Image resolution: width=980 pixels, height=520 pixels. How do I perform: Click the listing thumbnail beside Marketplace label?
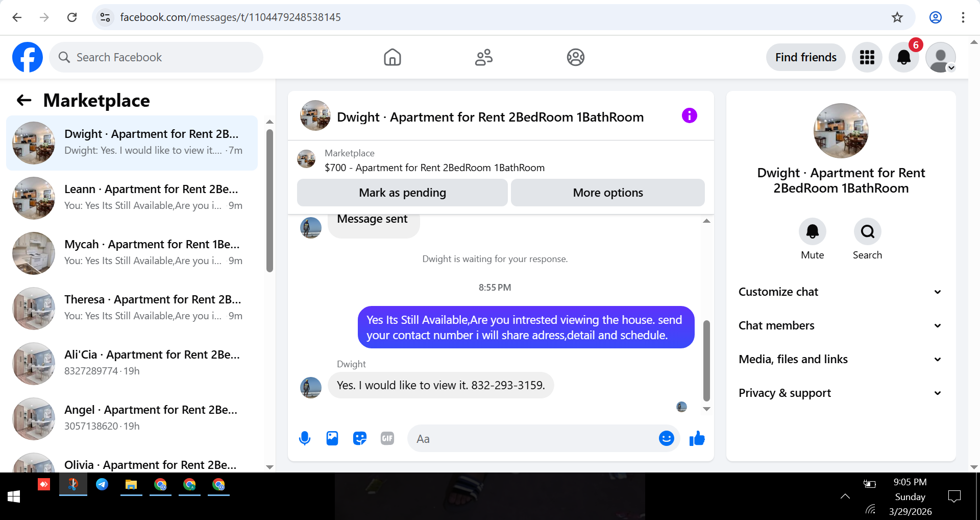(x=306, y=159)
